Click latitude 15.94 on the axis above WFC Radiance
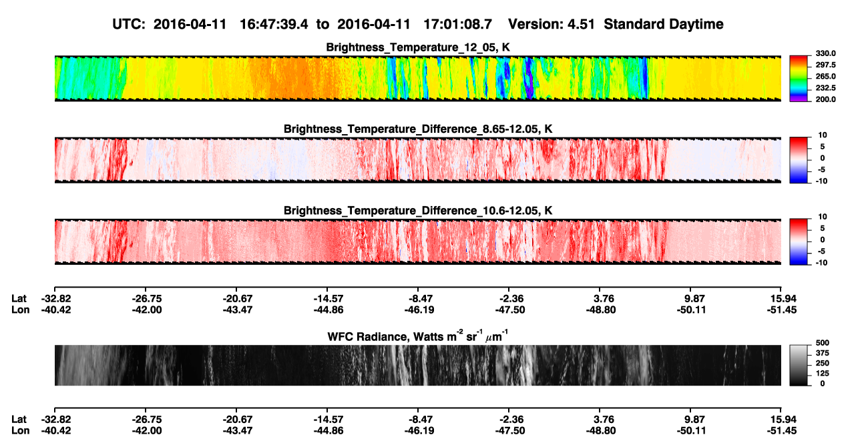Image resolution: width=868 pixels, height=445 pixels. 784,299
